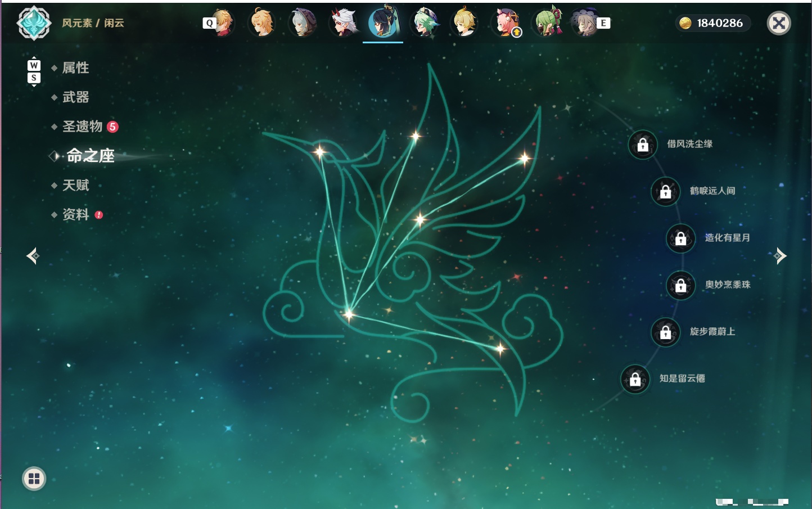
Task: Select the 旋步霞蔚上 locked node
Action: click(x=666, y=332)
